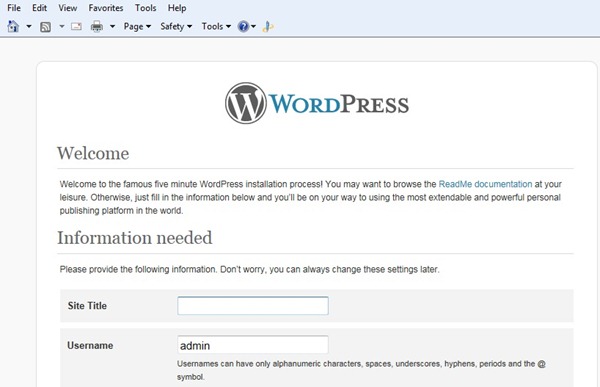Screen dimensions: 600x387
Task: Expand the feeds dropdown arrow
Action: 62,26
